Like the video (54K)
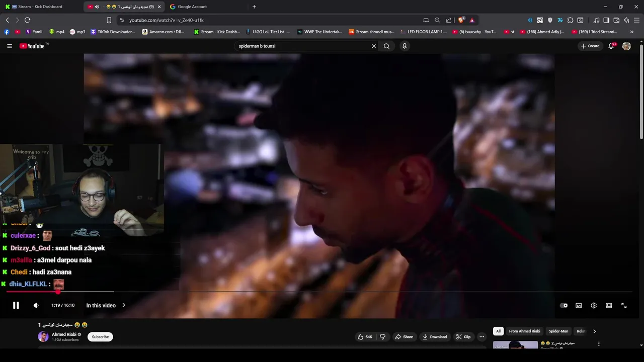 [x=365, y=337]
